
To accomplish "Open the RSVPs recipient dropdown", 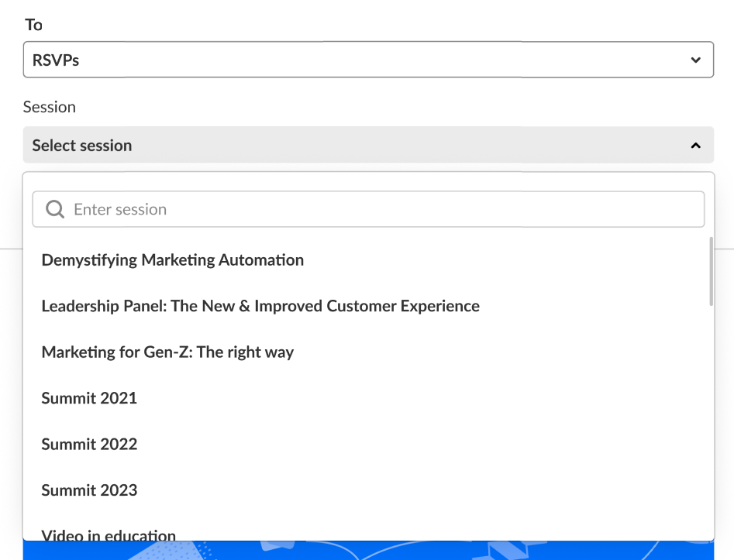I will (367, 60).
